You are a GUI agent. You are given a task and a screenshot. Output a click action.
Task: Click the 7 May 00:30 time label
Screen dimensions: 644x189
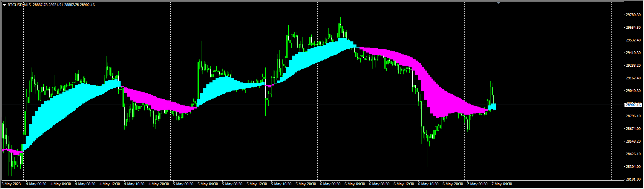click(477, 184)
